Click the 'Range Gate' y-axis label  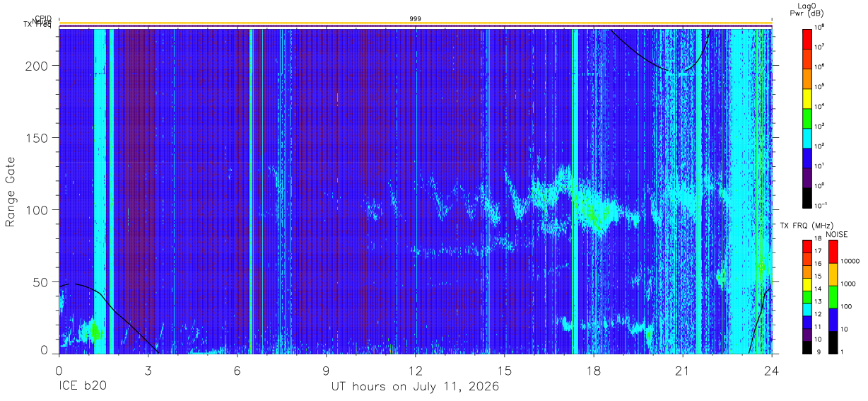(11, 191)
